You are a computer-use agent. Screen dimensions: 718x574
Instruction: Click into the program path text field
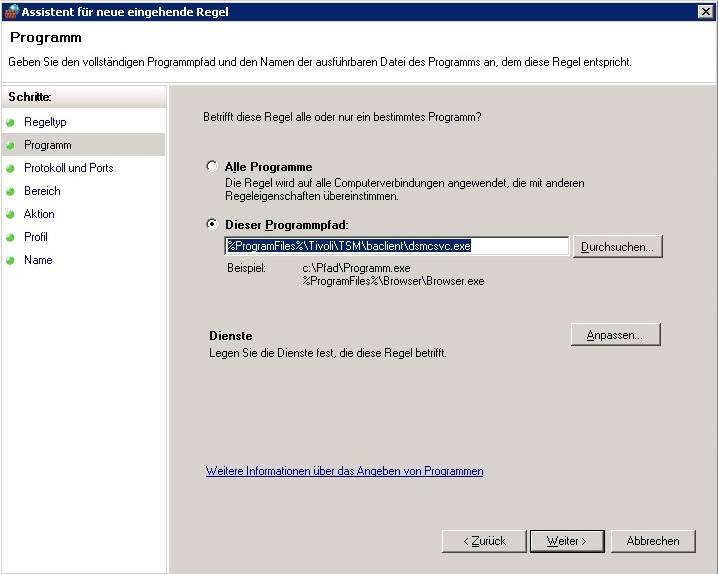coord(396,246)
